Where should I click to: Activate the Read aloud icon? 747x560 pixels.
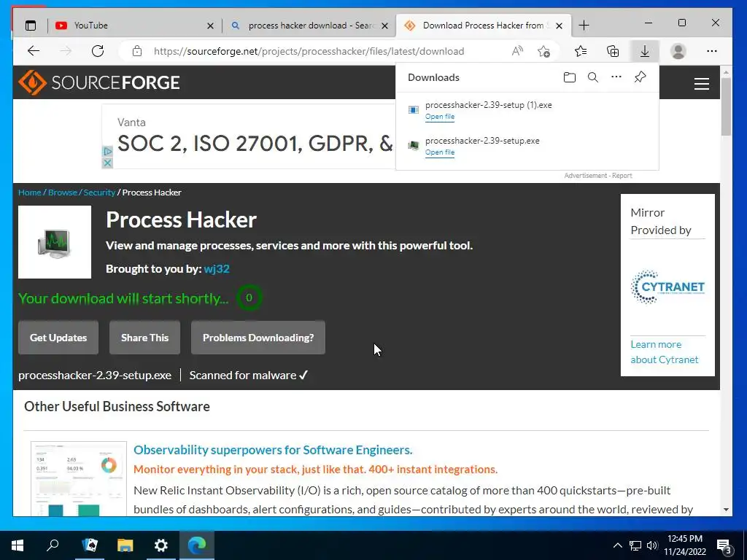pos(517,51)
